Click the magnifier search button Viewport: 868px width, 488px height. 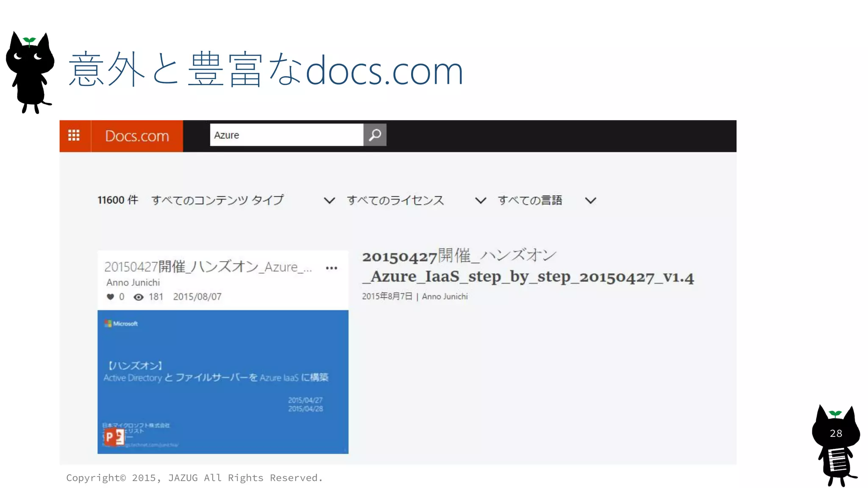click(x=375, y=135)
